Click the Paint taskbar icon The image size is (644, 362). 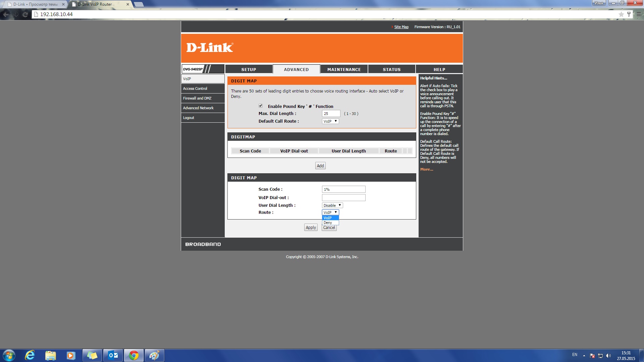coord(154,355)
